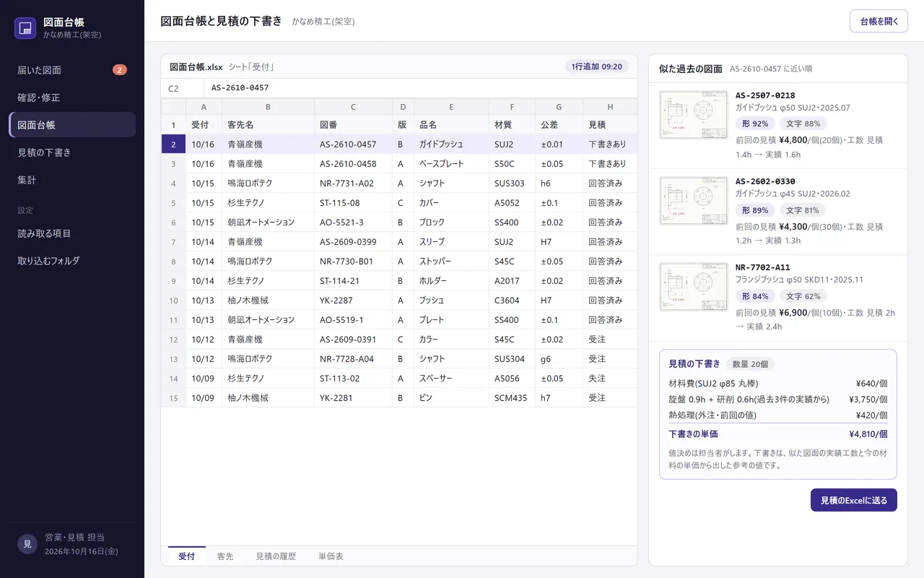Click cell ST-115-08

(x=353, y=203)
